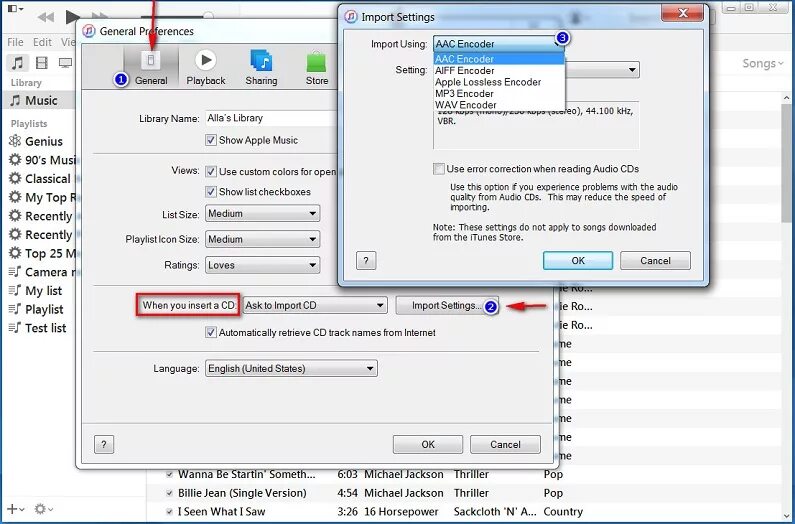Click the iTunes window menu icon at top-left

[15, 9]
